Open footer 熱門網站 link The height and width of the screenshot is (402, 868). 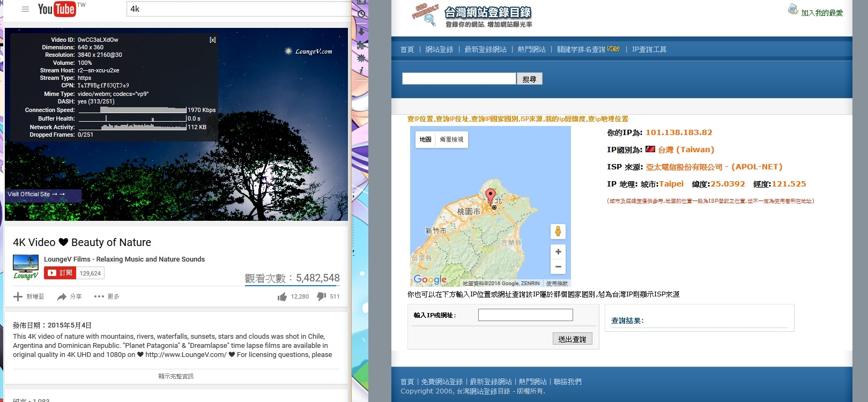tap(532, 382)
